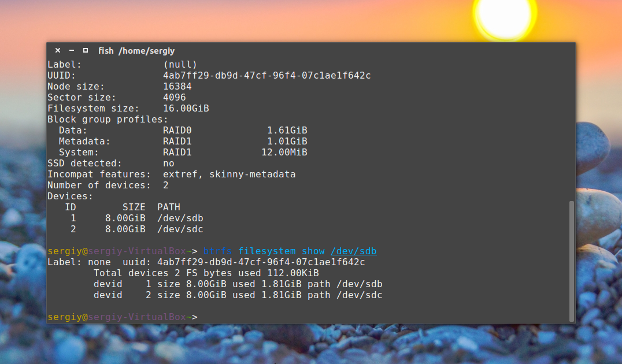622x364 pixels.
Task: Click the terminal vertical scrollbar thumb
Action: point(571,261)
